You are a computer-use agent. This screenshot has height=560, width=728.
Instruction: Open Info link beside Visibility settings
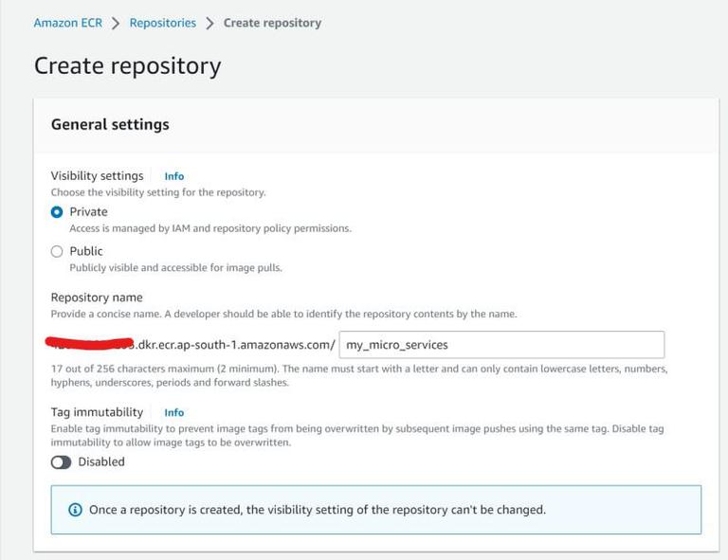tap(174, 176)
